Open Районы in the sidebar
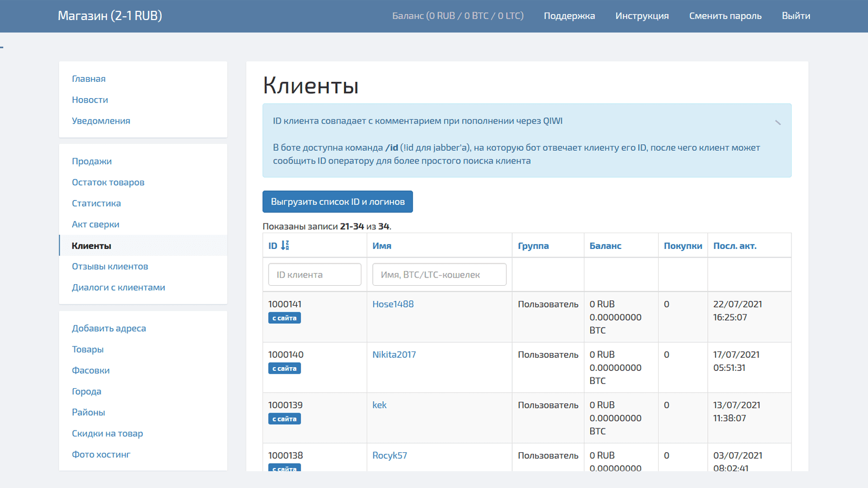The width and height of the screenshot is (868, 488). coord(88,412)
